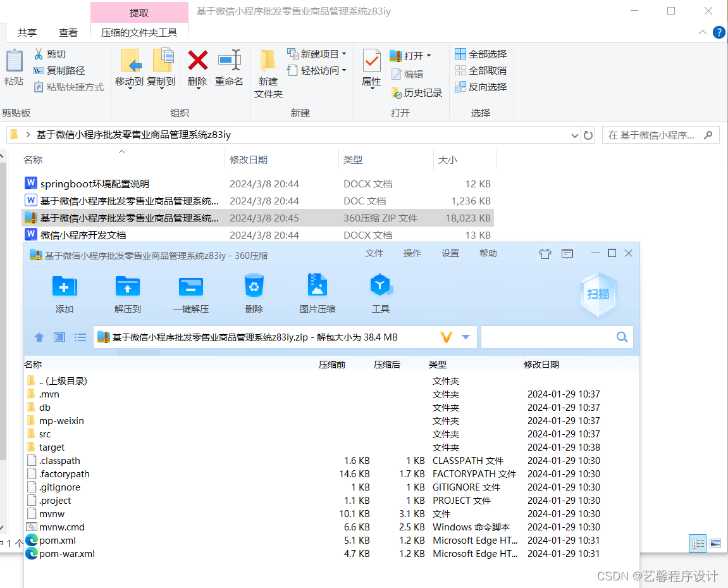Switch to the 查看 ribbon tab

coord(68,32)
